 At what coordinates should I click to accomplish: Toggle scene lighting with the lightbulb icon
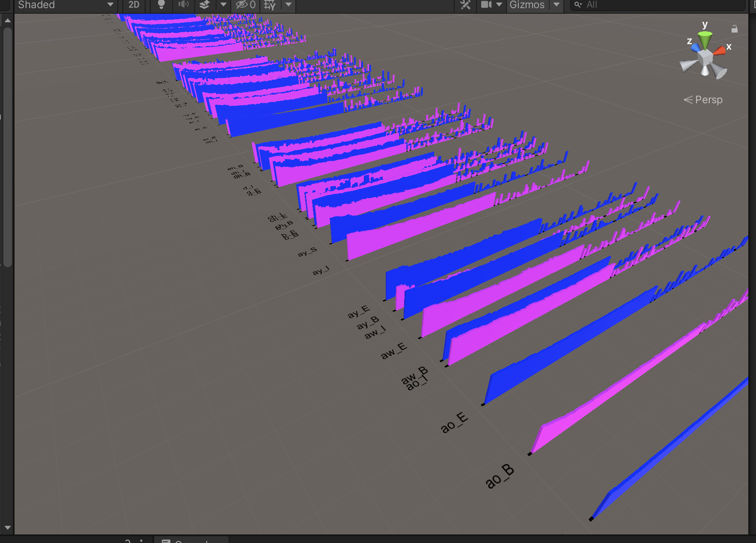point(161,5)
